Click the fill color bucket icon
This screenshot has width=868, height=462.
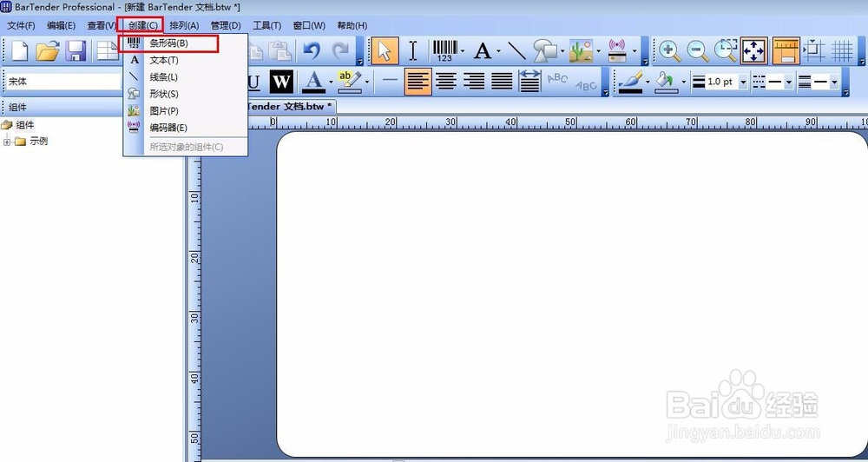click(x=666, y=82)
